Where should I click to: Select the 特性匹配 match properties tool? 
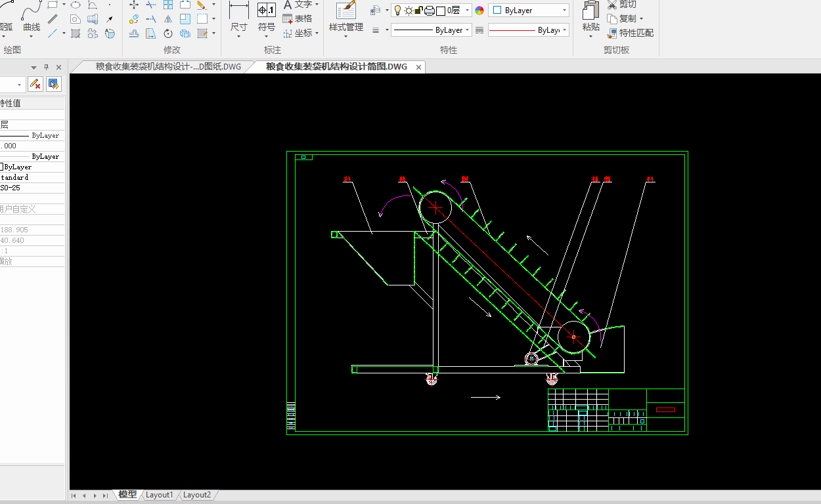(631, 33)
